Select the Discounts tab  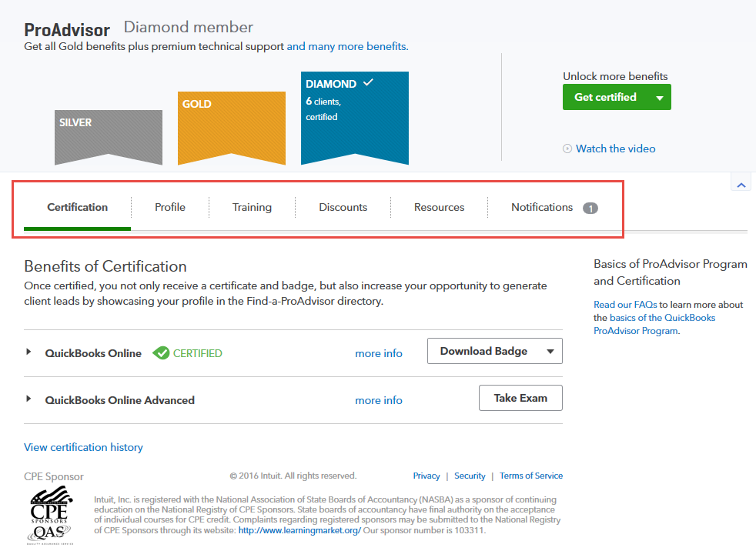coord(343,207)
